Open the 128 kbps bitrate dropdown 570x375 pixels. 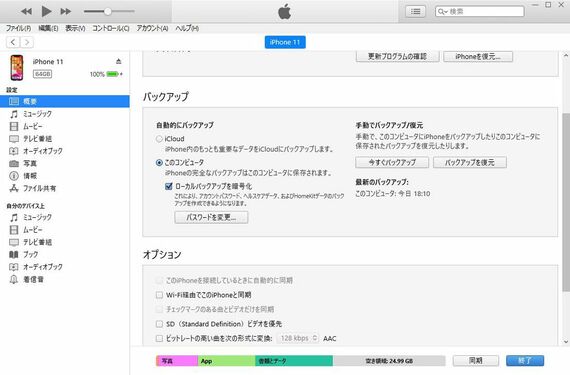pyautogui.click(x=298, y=338)
